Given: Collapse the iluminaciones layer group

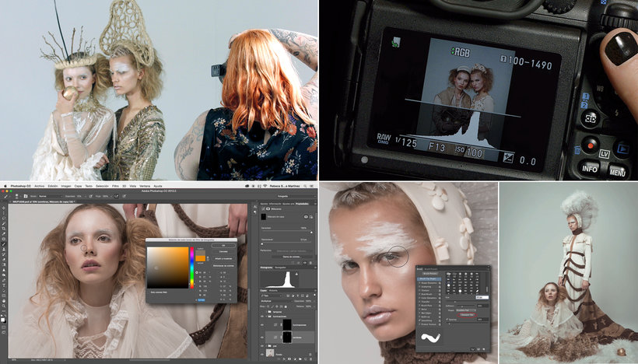Looking at the screenshot, I should [266, 317].
